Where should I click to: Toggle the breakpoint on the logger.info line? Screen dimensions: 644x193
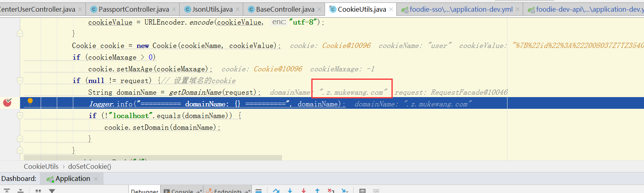point(7,102)
